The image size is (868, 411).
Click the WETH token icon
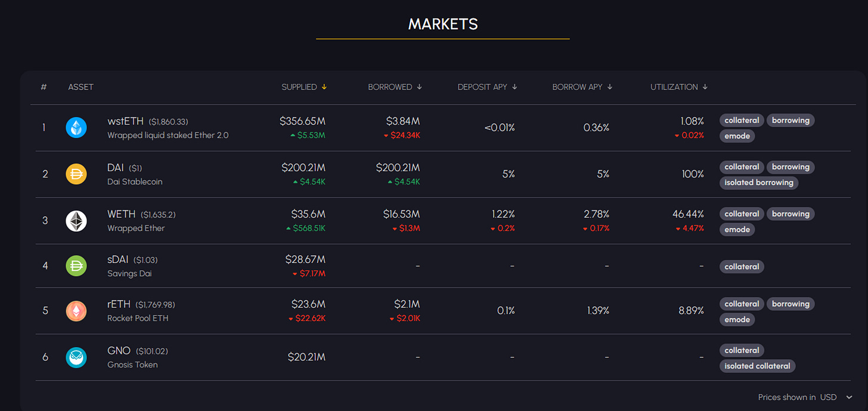(76, 221)
